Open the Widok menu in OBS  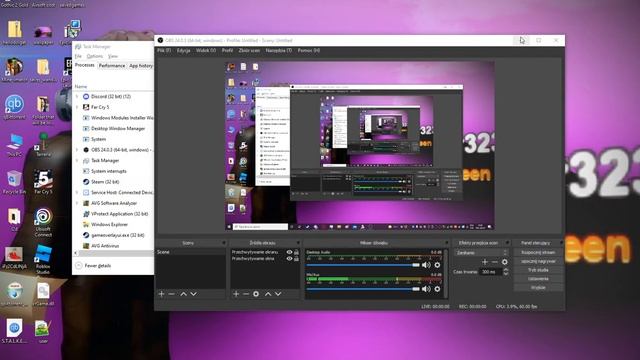pyautogui.click(x=206, y=51)
